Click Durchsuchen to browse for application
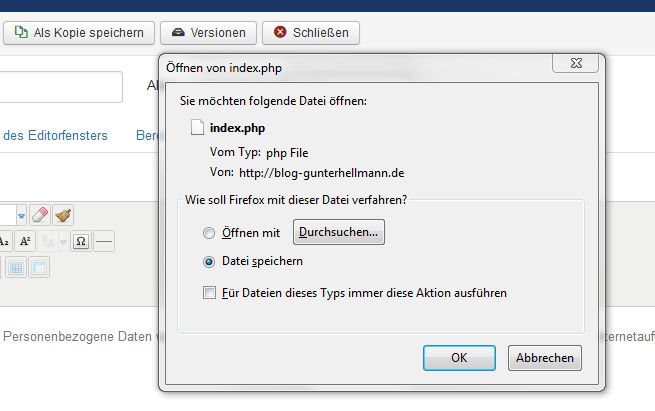Viewport: 655px width, 411px height. coord(338,232)
